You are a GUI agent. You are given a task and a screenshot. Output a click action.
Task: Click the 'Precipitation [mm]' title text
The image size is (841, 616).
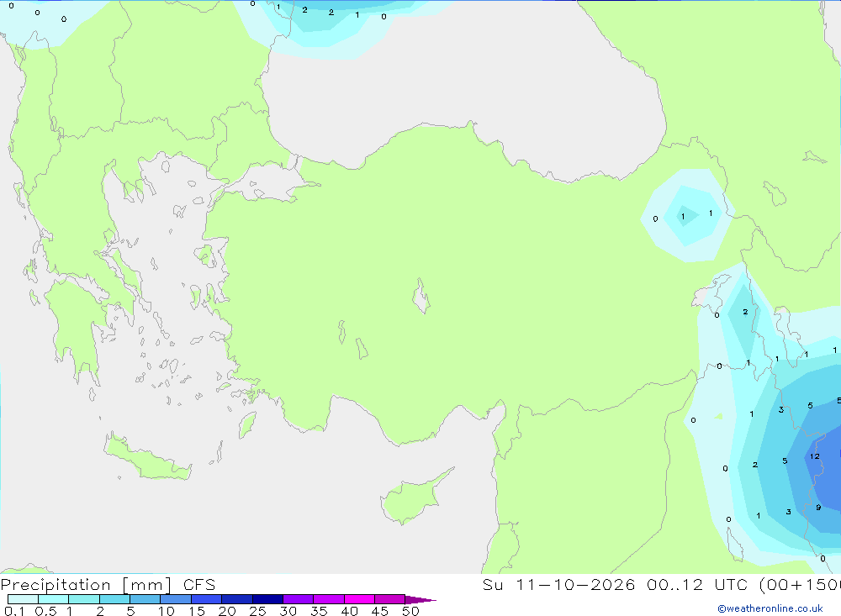[x=86, y=585]
